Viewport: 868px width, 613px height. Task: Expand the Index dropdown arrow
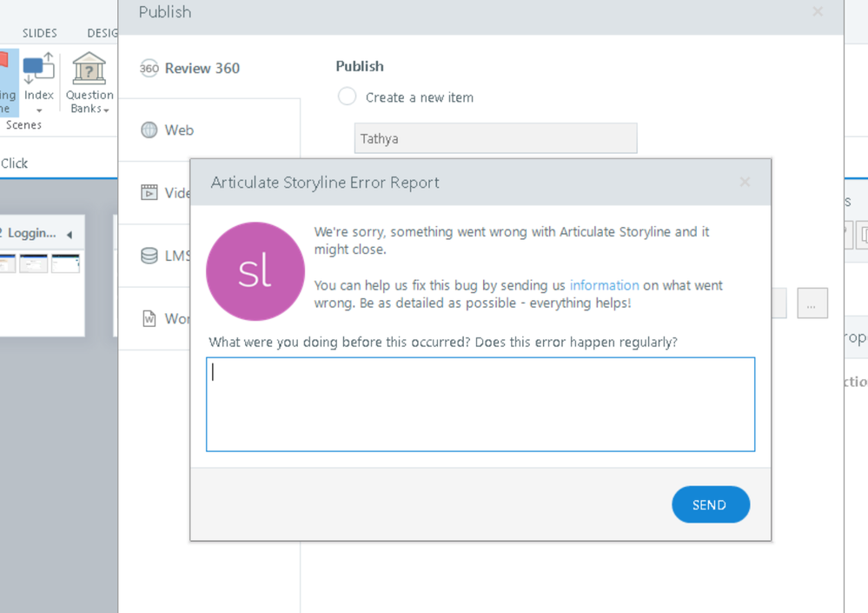(38, 110)
